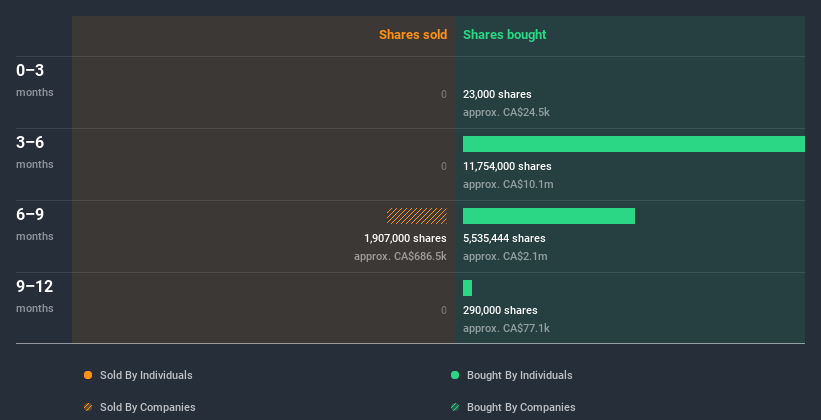Click the 5,535,444 shares value

click(x=504, y=238)
